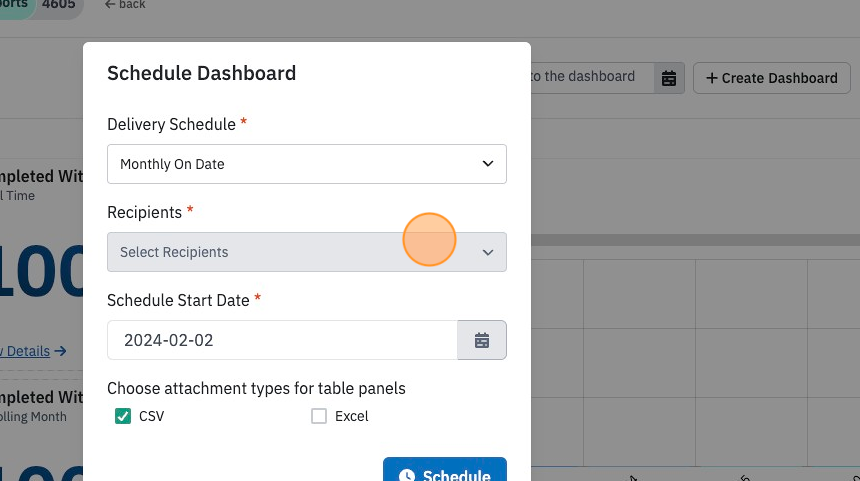
Task: Select the 4605 count badge
Action: pos(59,4)
